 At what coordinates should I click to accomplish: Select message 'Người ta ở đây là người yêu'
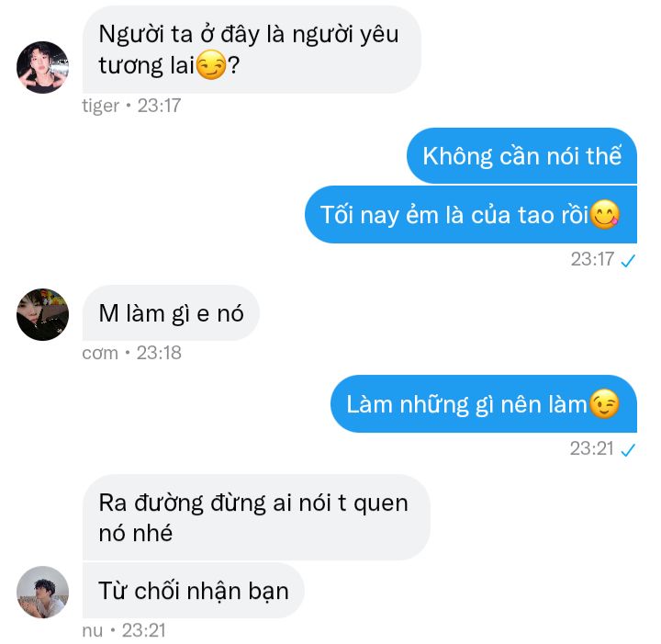click(252, 50)
